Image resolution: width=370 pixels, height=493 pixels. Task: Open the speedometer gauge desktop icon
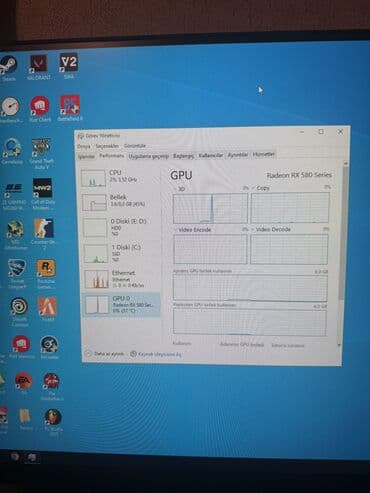tap(10, 110)
